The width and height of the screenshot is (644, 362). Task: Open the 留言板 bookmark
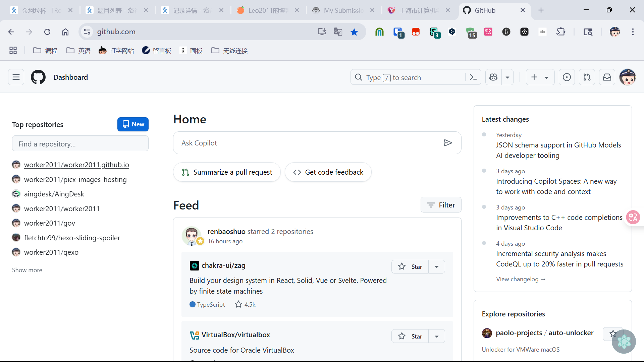point(157,51)
